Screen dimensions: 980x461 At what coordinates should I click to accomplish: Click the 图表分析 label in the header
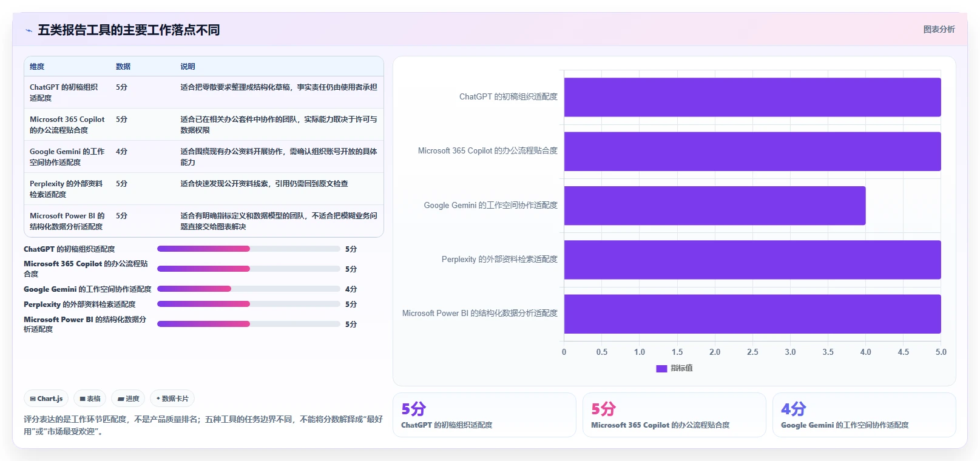[939, 29]
